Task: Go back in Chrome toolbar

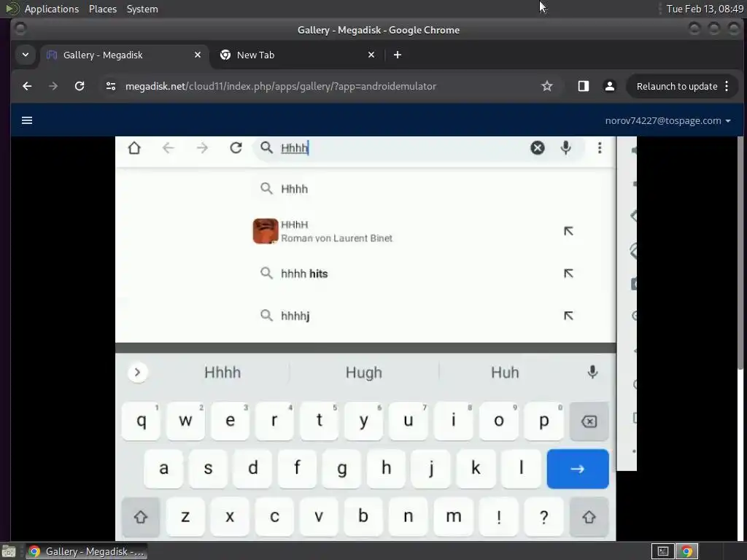Action: click(x=27, y=86)
